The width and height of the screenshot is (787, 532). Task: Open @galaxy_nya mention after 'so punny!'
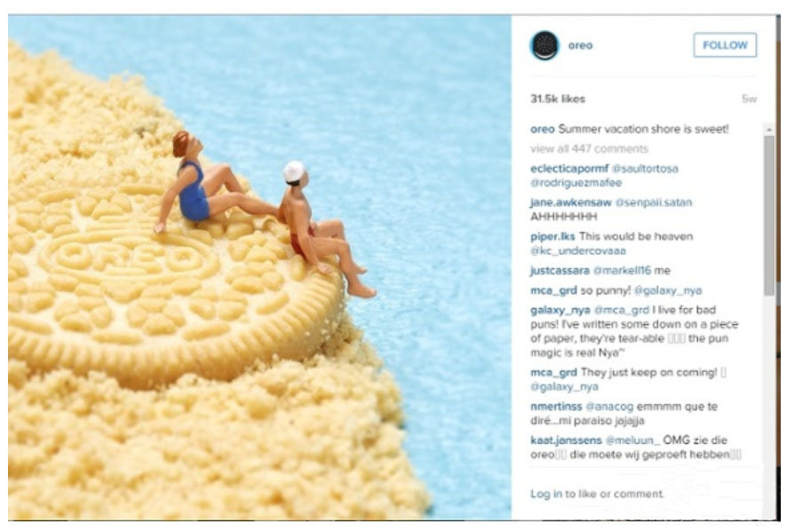668,290
